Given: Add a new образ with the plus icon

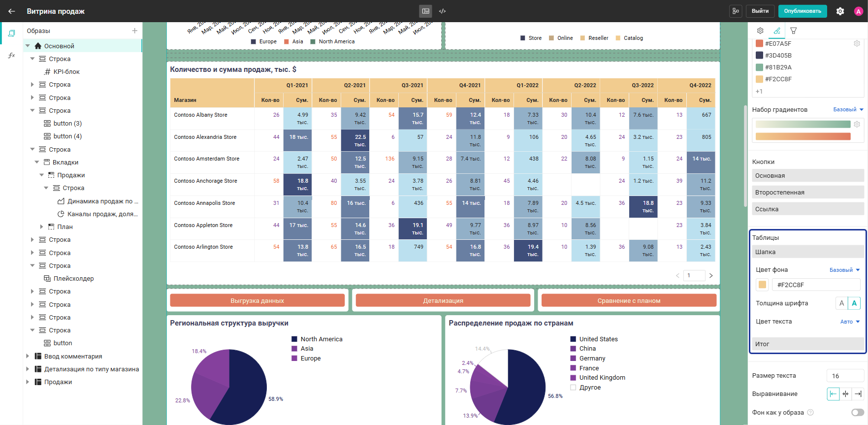Looking at the screenshot, I should tap(134, 31).
